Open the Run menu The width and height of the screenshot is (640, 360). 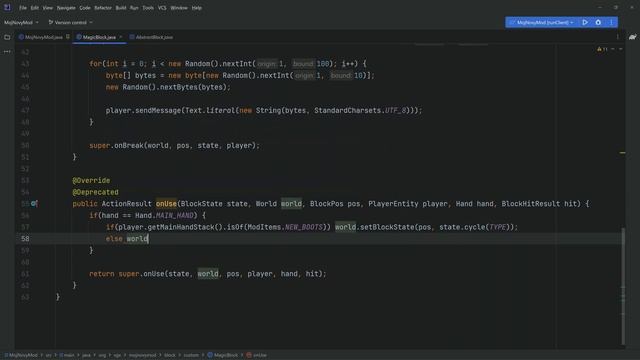pyautogui.click(x=134, y=8)
